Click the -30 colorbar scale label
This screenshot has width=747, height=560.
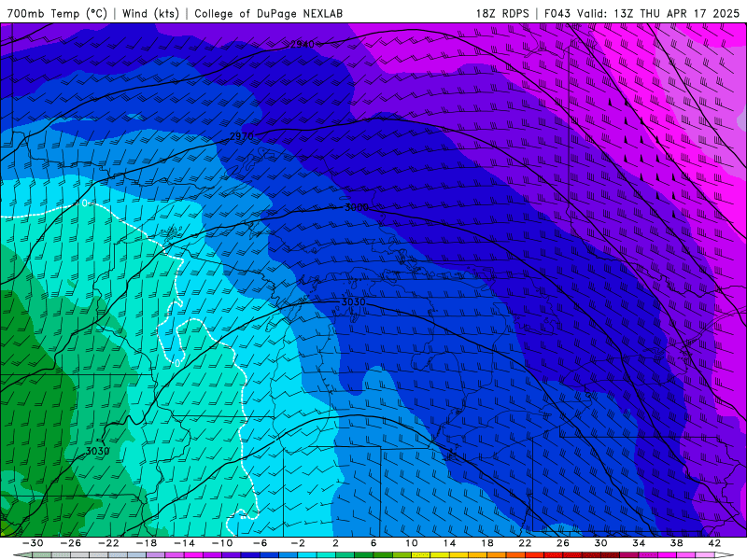(x=33, y=543)
